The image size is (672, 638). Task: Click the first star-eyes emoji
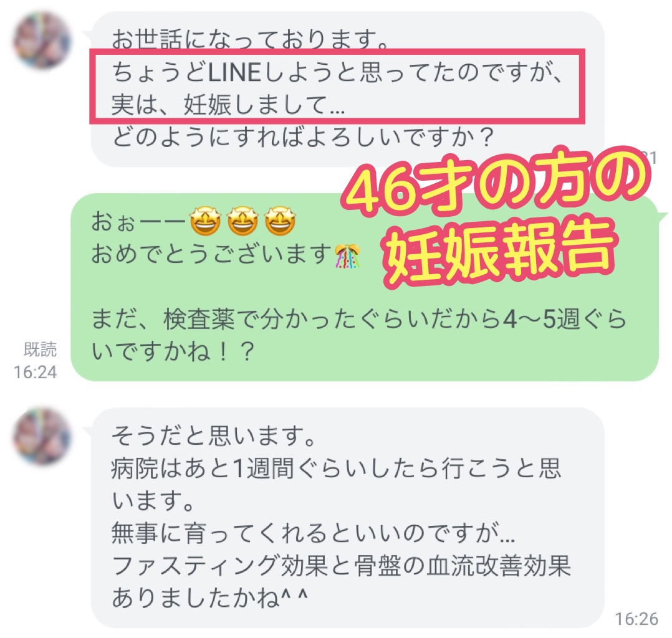(x=205, y=221)
